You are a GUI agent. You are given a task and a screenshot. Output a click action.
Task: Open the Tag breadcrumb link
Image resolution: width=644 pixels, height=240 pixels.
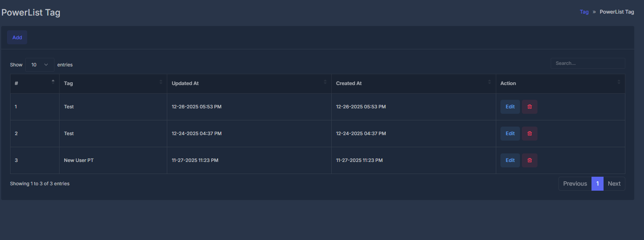(584, 12)
